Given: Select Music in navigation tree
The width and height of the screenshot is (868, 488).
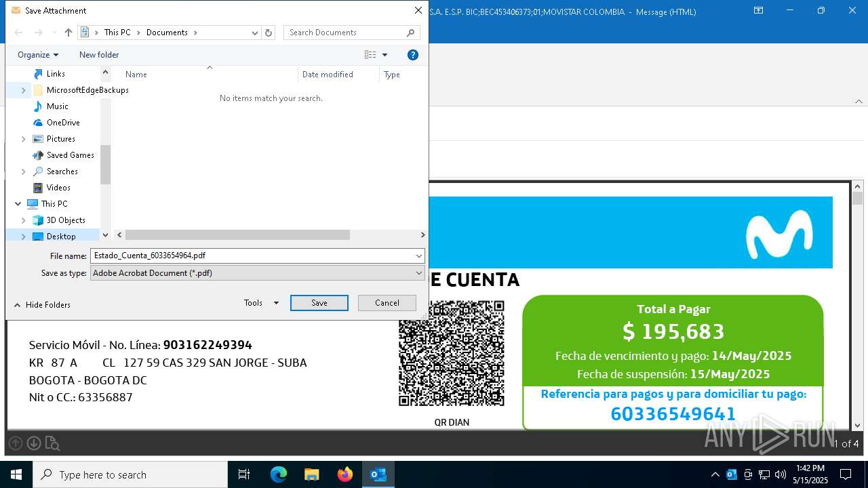Looking at the screenshot, I should pos(57,106).
